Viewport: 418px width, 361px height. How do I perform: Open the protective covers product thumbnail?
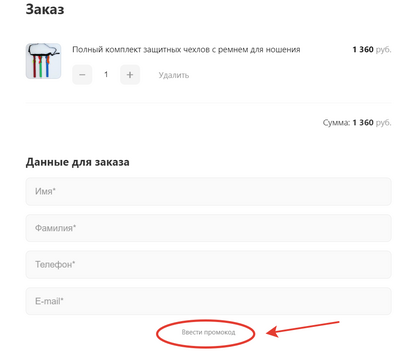coord(43,61)
